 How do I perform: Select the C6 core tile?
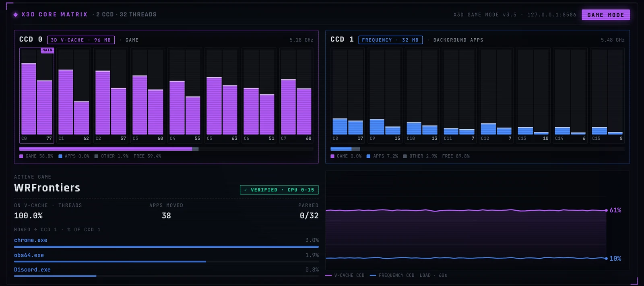259,95
